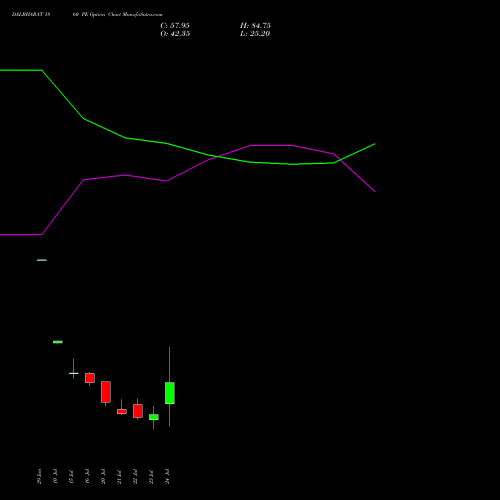Select the small red candlestick for 21 Jul
The image size is (500, 500).
click(122, 411)
